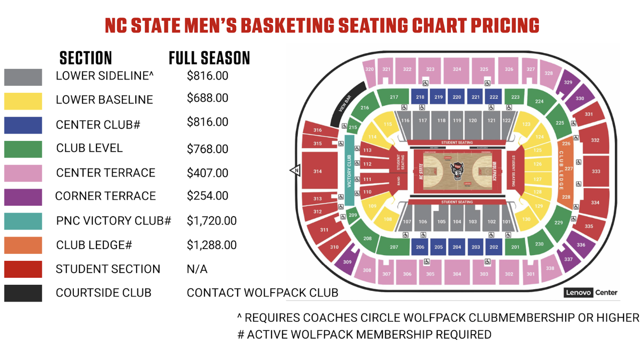Choose blue center club section 220
This screenshot has height=354, width=644.
click(457, 97)
